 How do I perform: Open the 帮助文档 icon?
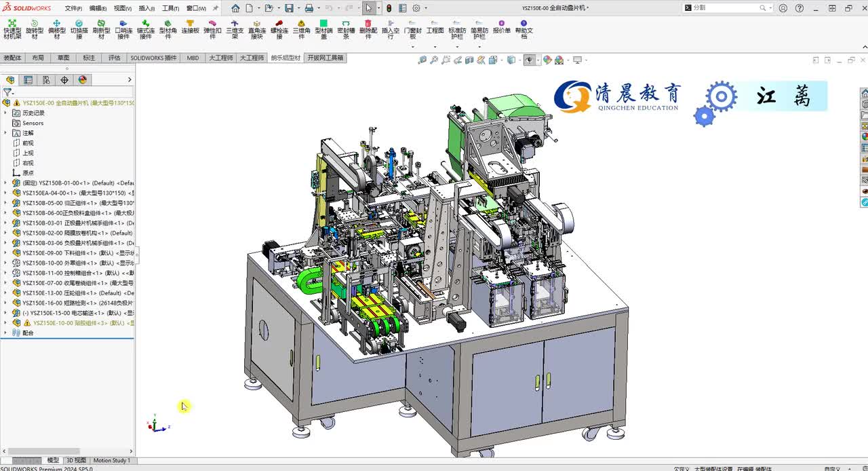point(524,30)
